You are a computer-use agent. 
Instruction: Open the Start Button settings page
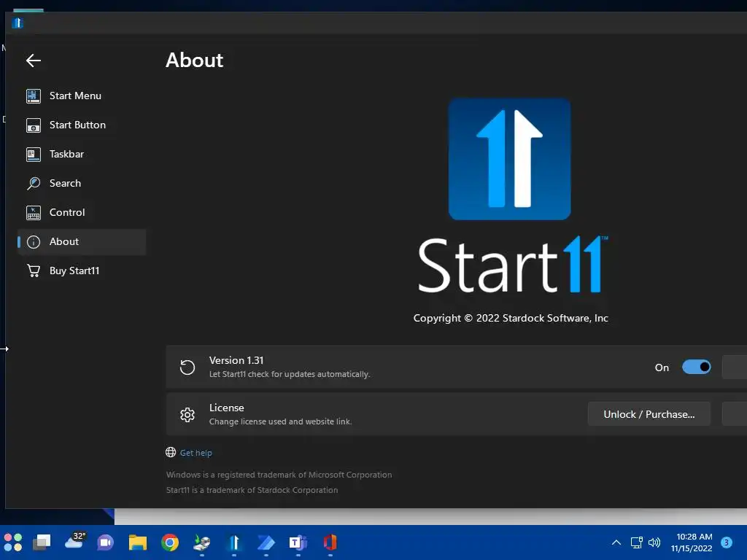(82, 125)
